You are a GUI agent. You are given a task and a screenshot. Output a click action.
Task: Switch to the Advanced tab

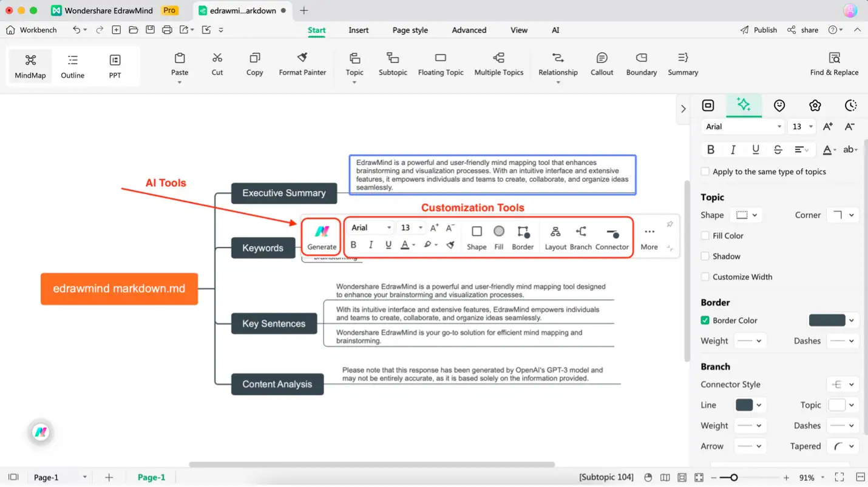click(x=469, y=30)
